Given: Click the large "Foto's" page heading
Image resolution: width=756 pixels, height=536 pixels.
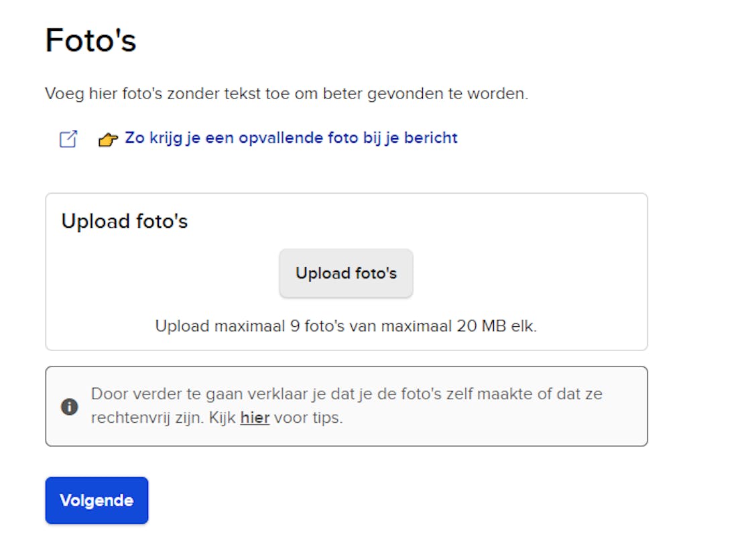Looking at the screenshot, I should pyautogui.click(x=90, y=41).
